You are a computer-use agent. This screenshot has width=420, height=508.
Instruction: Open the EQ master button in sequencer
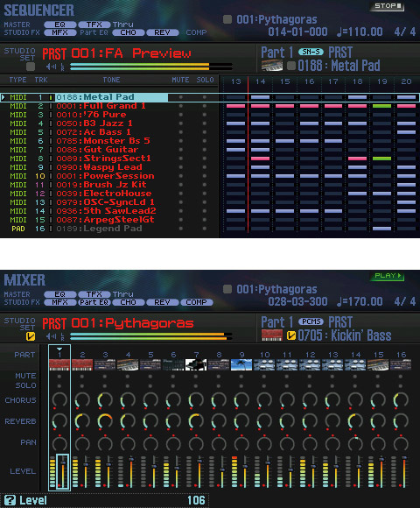point(59,25)
